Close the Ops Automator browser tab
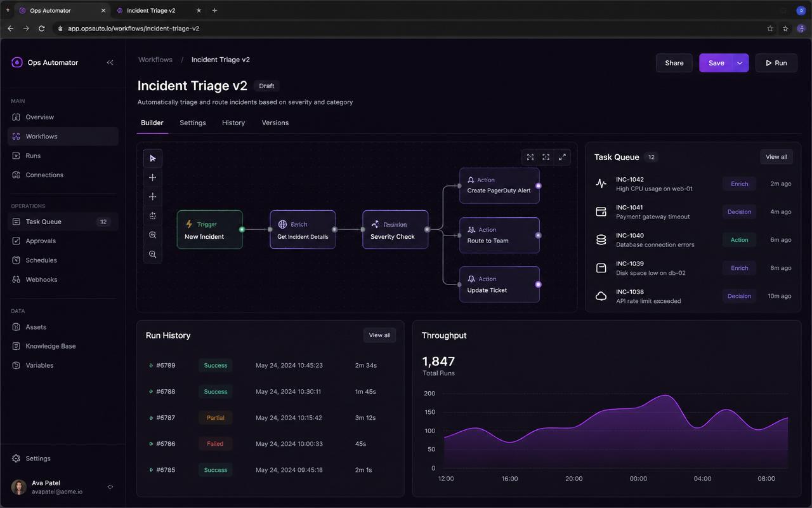 point(103,10)
